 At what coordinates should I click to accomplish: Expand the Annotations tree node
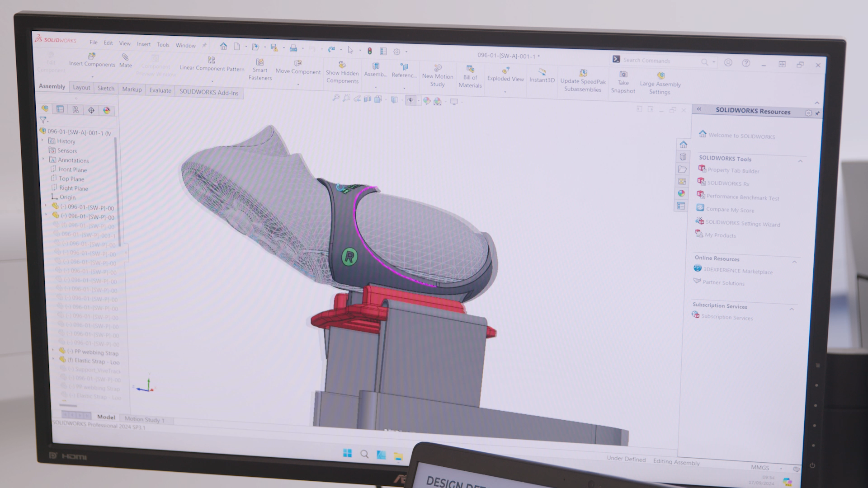(44, 159)
